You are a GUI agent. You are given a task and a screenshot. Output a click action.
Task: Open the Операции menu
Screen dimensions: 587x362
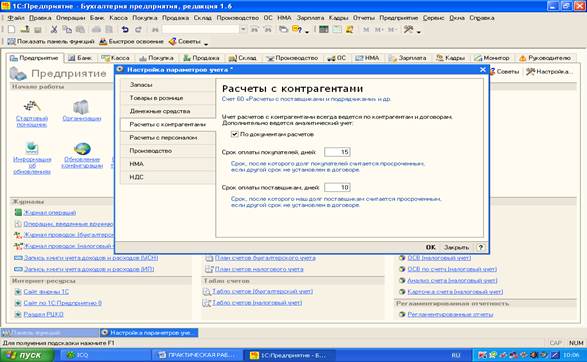coord(71,18)
